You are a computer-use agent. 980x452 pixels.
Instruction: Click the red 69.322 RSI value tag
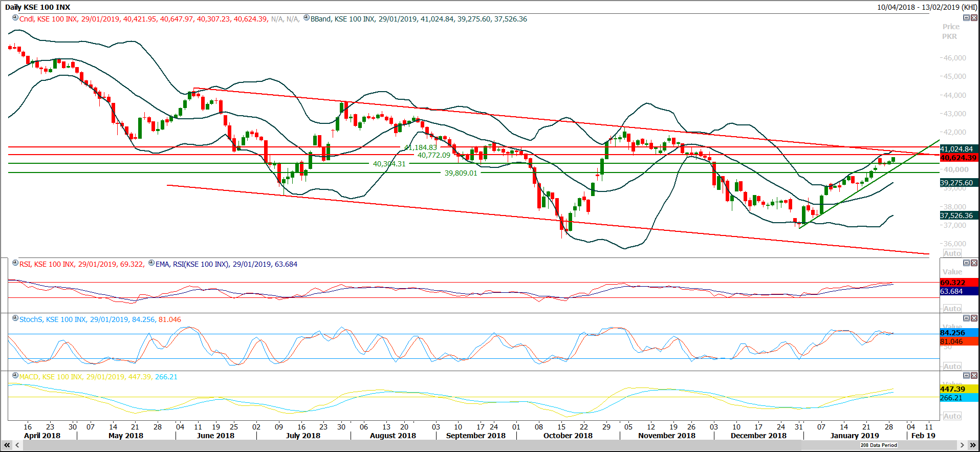pyautogui.click(x=959, y=283)
